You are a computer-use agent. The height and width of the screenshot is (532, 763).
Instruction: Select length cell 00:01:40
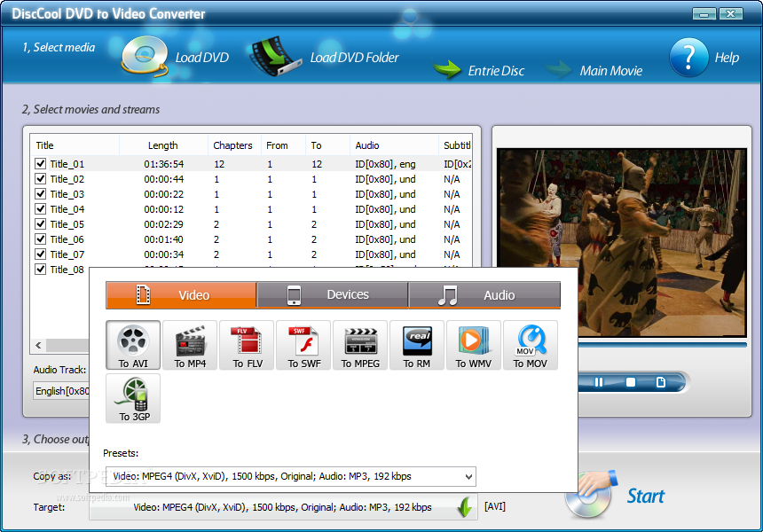(164, 239)
